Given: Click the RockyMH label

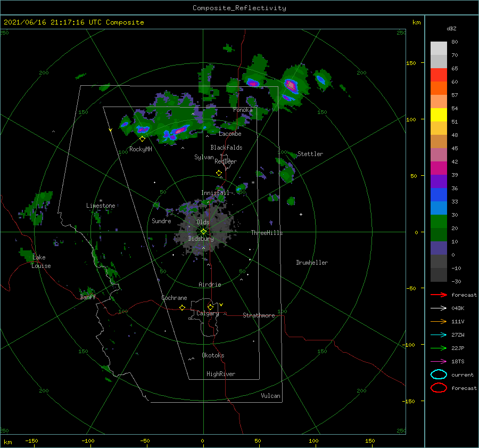Looking at the screenshot, I should pyautogui.click(x=141, y=149).
